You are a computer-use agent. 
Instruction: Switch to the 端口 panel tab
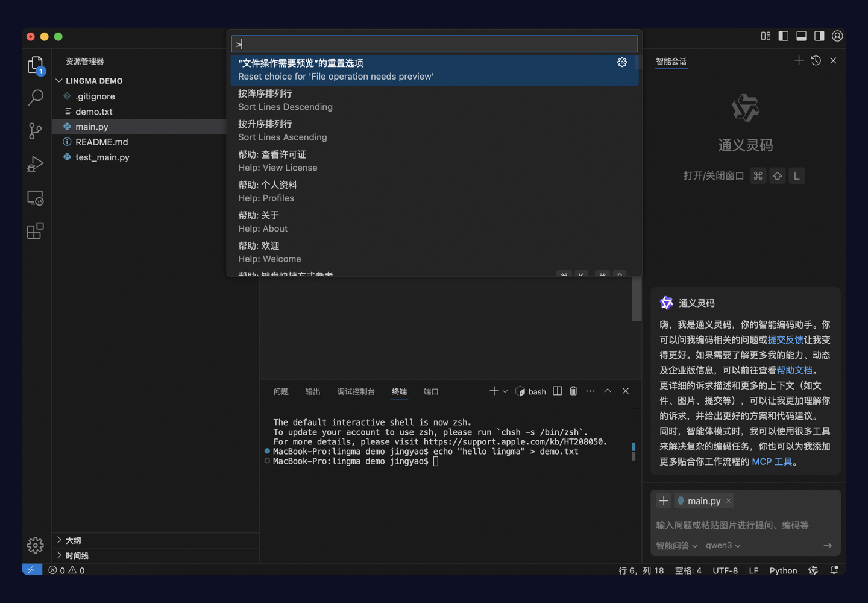431,391
